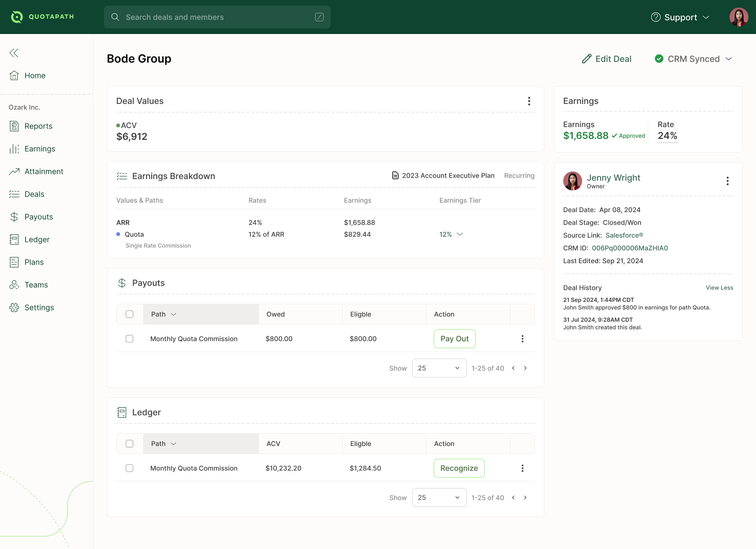Change the Show 25 pagination dropdown
The width and height of the screenshot is (756, 549).
(x=438, y=368)
